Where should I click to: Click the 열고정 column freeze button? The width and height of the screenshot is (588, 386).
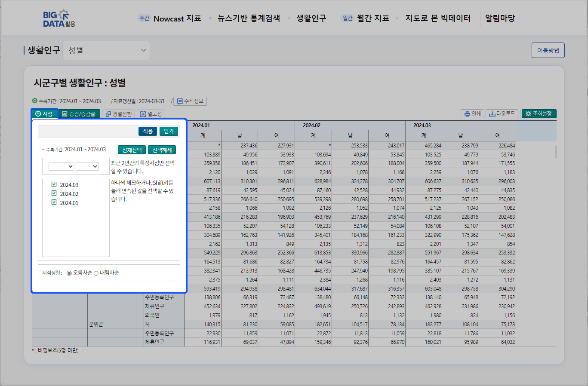tap(151, 114)
